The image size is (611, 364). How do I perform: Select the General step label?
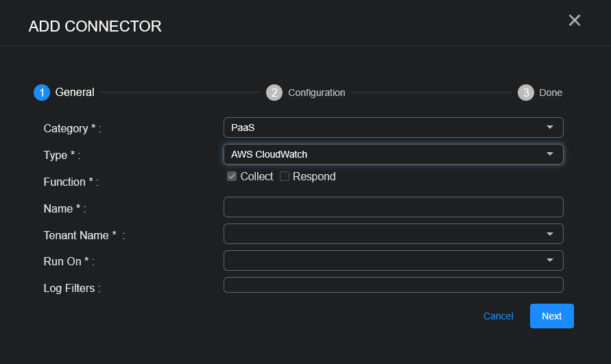tap(75, 93)
